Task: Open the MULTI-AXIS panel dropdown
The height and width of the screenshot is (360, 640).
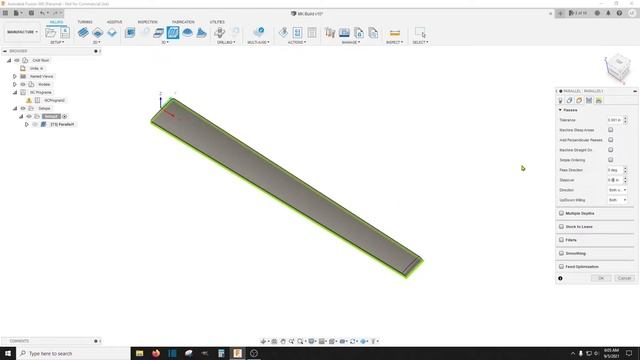Action: tap(258, 42)
